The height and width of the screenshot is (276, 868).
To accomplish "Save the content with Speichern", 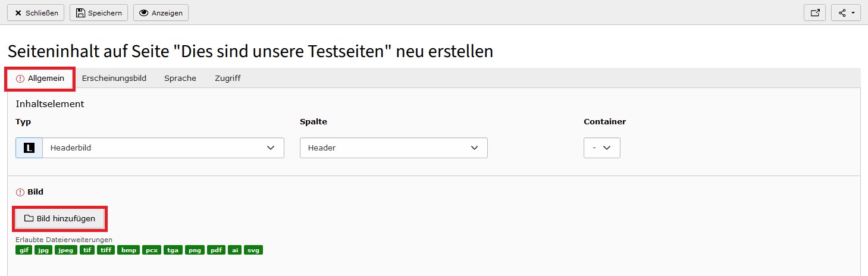I will [99, 12].
